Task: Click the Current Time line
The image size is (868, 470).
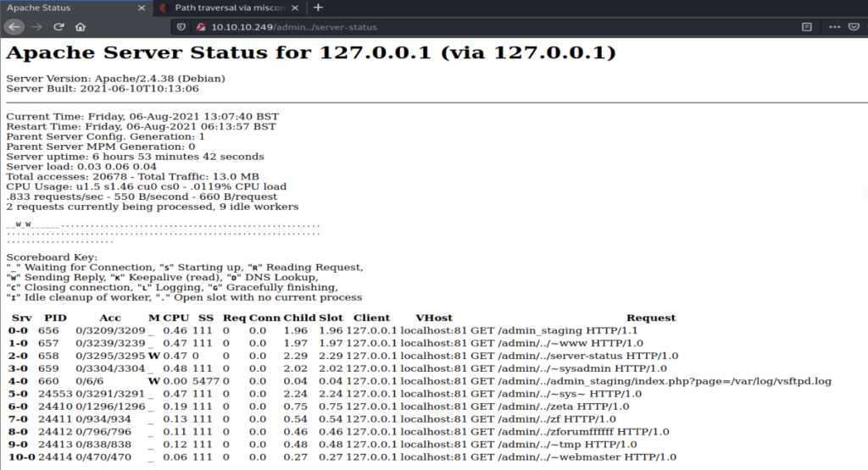Action: 142,117
